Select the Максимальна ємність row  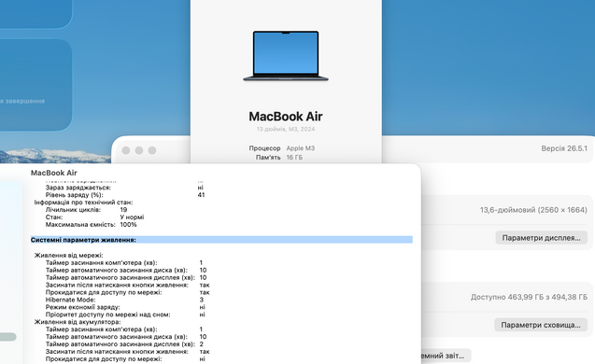92,224
